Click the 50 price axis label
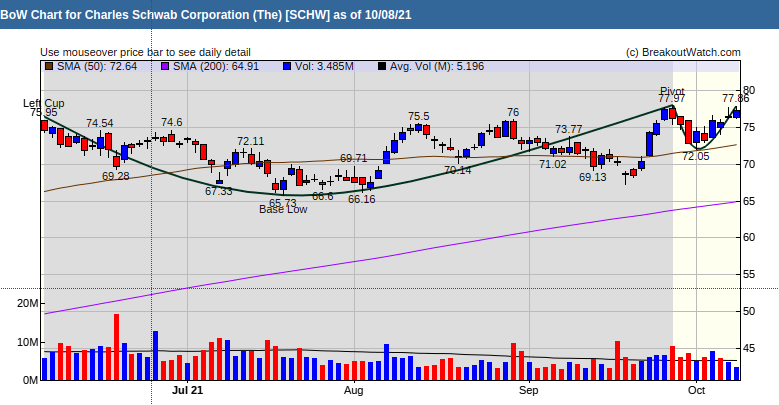The image size is (779, 405). tap(749, 311)
